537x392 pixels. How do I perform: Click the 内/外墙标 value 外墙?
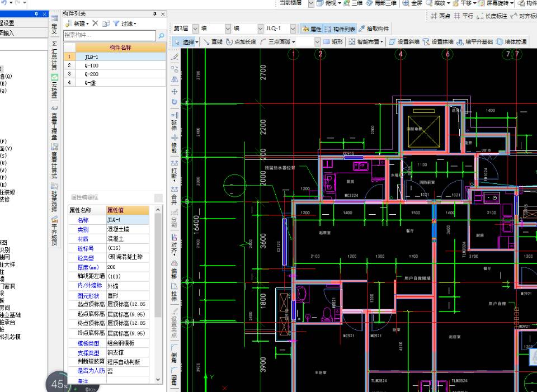pos(128,286)
